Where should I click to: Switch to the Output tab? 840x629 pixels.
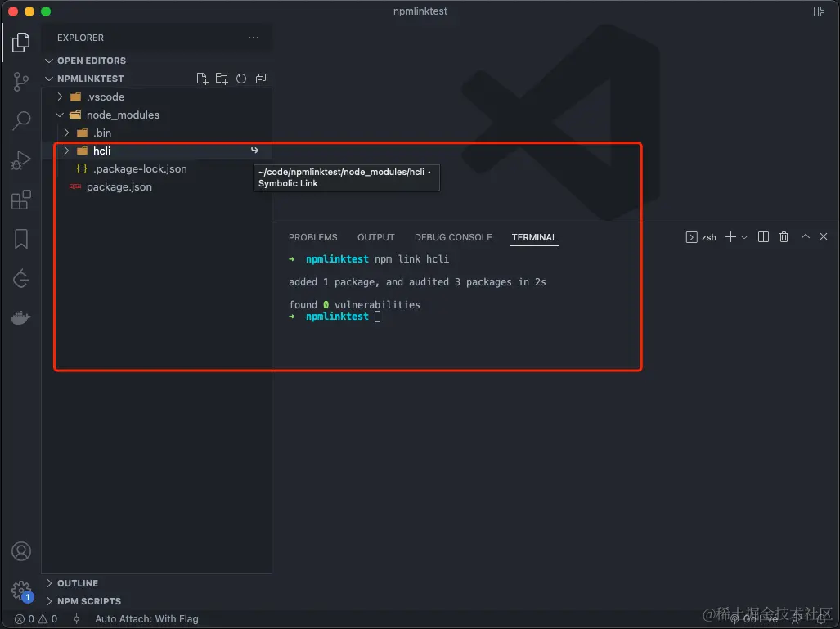pyautogui.click(x=375, y=237)
